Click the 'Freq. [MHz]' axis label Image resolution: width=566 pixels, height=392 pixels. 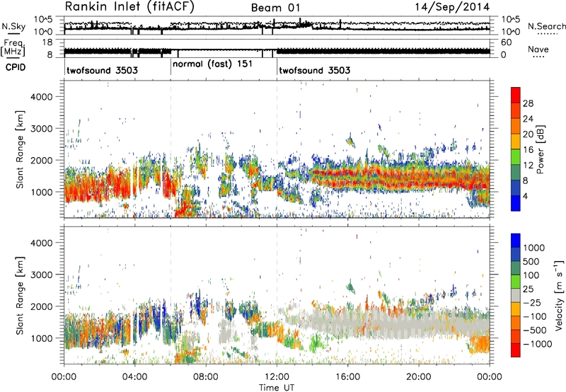(x=13, y=48)
